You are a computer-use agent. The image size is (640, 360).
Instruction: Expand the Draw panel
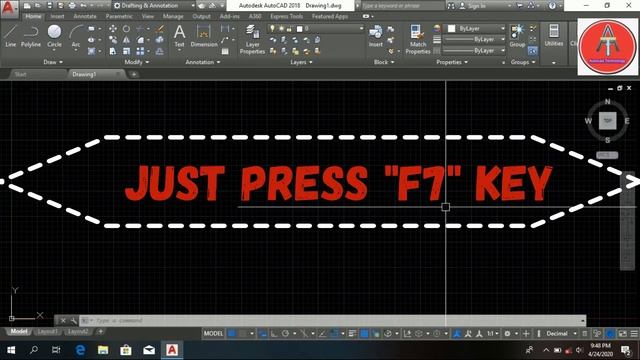[x=53, y=62]
